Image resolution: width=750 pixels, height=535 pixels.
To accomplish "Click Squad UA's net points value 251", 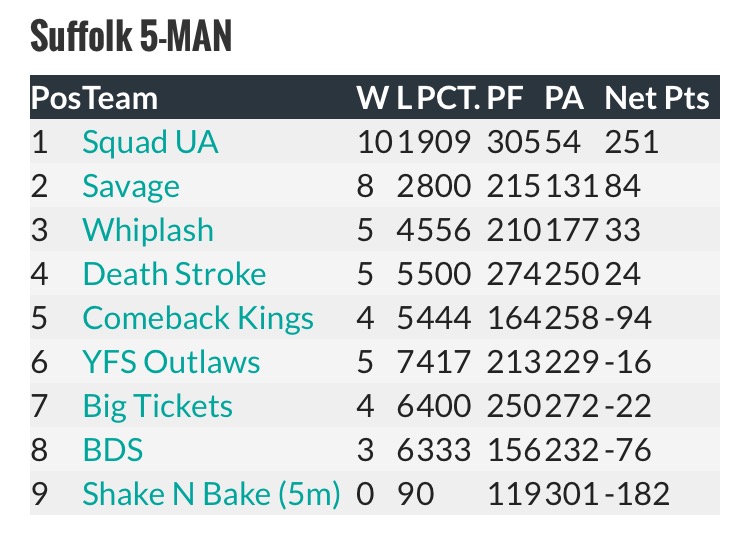I will point(632,142).
